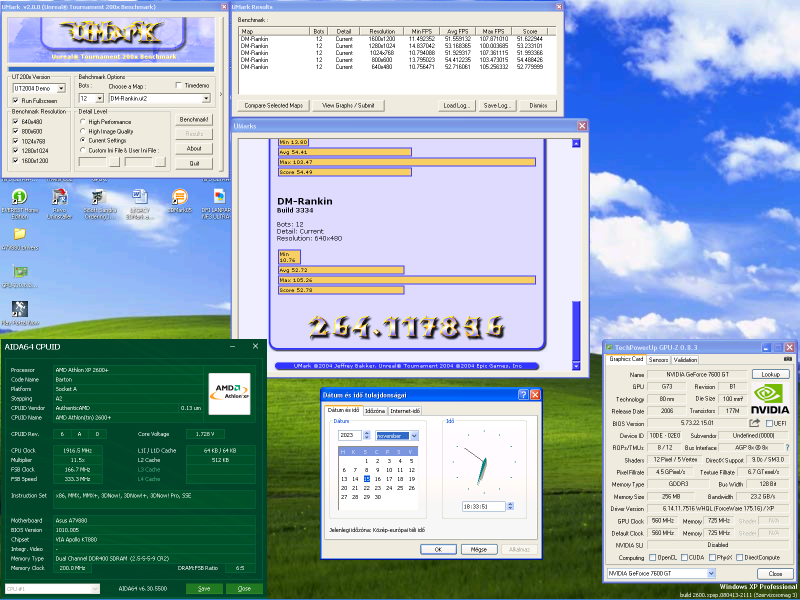Toggle the Run Fullscreen checkbox in UMark
The image size is (800, 600).
[15, 101]
